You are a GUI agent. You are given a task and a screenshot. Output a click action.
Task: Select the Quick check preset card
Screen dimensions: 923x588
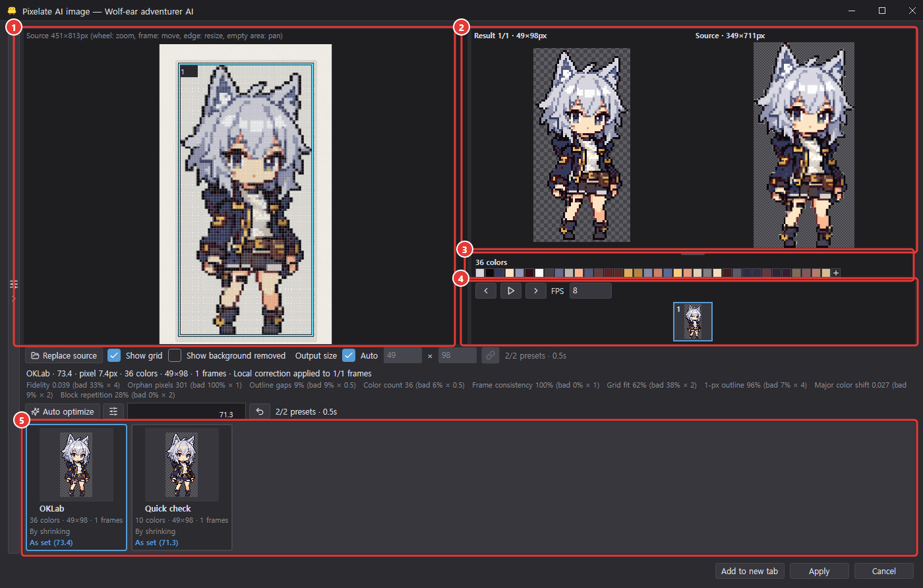point(182,487)
